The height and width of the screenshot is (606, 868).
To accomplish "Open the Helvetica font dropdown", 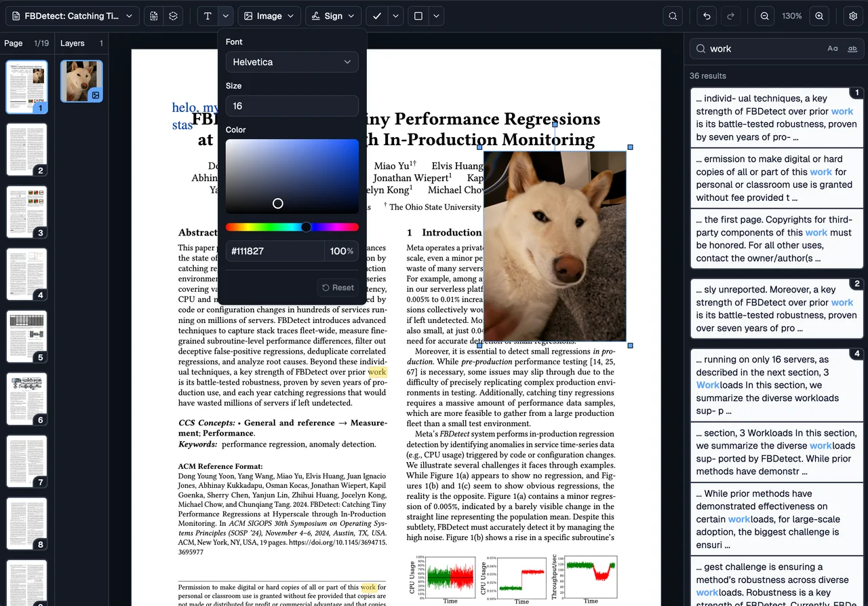I will coord(292,62).
